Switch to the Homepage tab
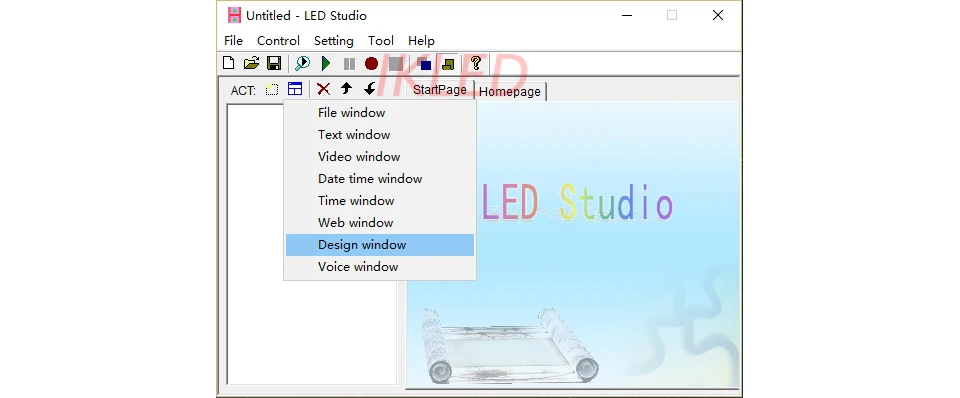Image resolution: width=960 pixels, height=398 pixels. (x=510, y=92)
